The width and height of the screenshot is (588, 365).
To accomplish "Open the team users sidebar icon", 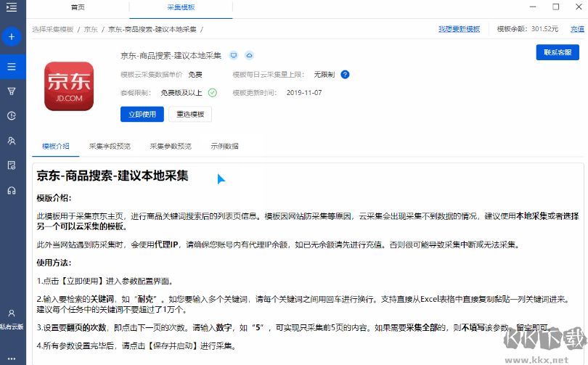I will tap(12, 141).
